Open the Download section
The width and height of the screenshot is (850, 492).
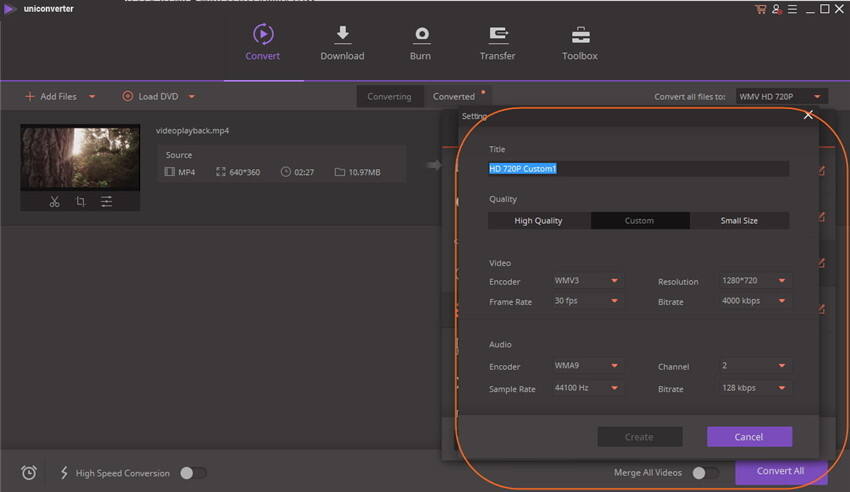tap(342, 42)
